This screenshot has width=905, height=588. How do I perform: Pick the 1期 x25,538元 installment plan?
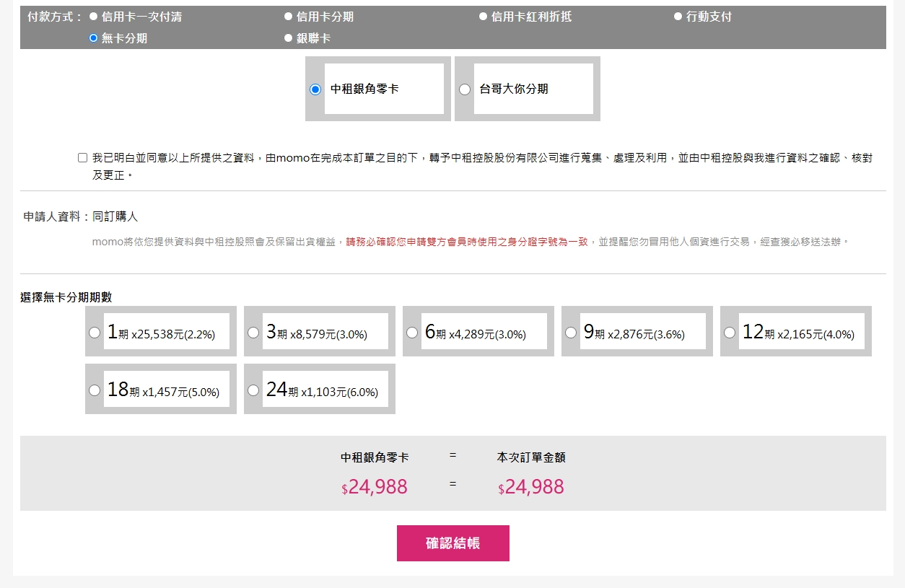coord(95,333)
